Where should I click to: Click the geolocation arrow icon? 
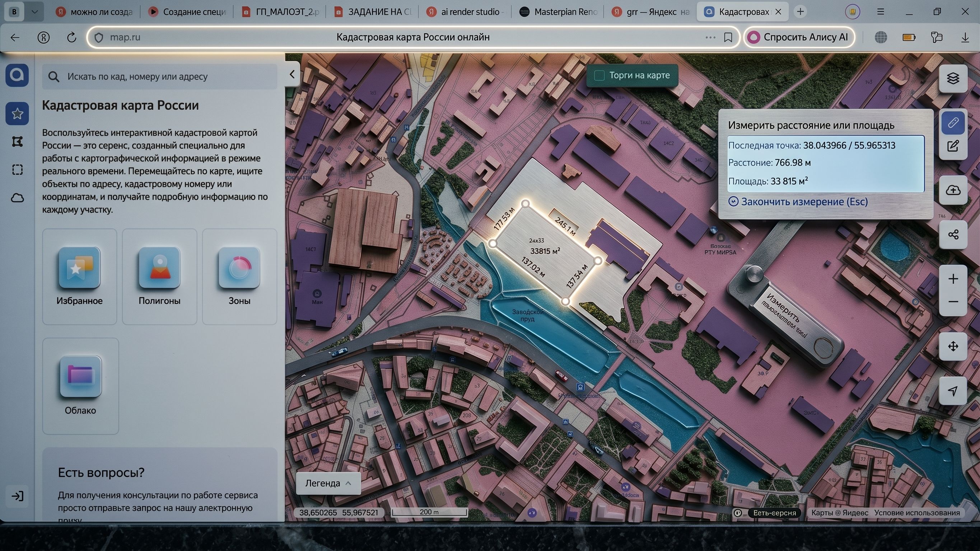[x=953, y=391]
